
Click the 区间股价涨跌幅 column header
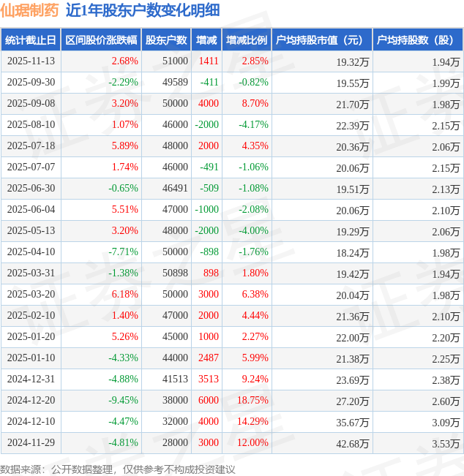(100, 40)
